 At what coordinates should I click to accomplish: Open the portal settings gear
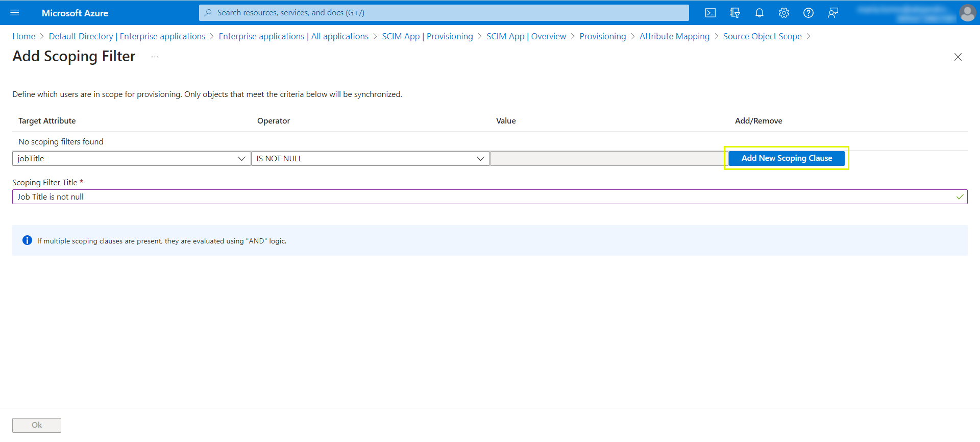coord(784,13)
